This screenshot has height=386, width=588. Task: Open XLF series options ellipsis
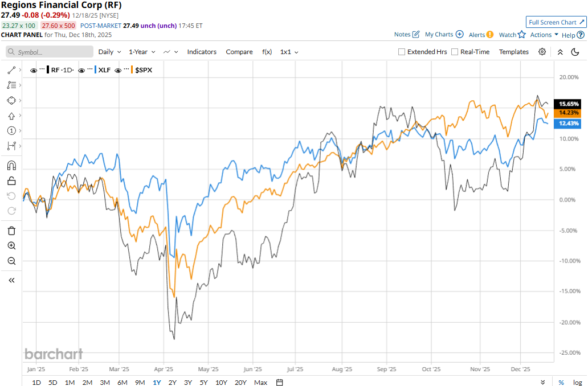pos(90,69)
